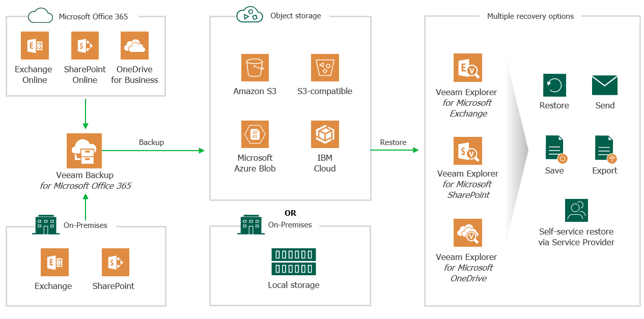The height and width of the screenshot is (319, 644).
Task: Click the Local storage rack icon
Action: [294, 262]
